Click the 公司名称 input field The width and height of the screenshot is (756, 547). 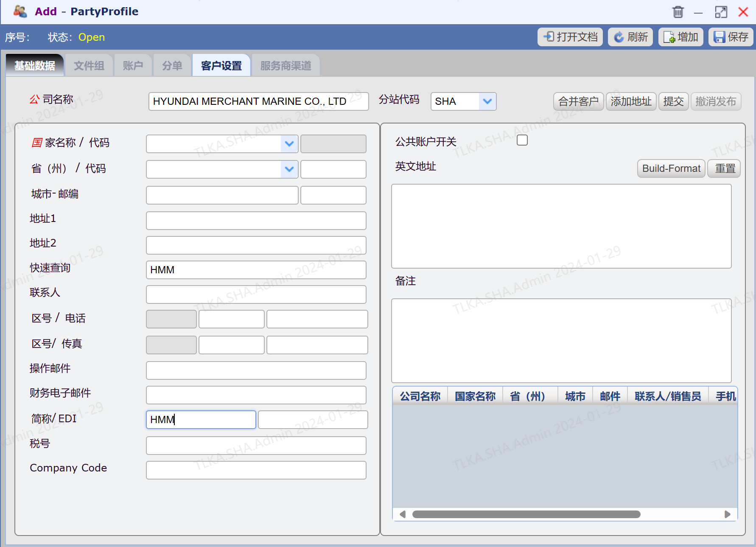[x=259, y=101]
